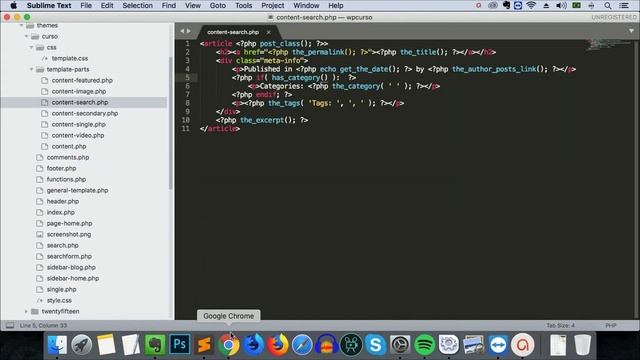Click the volume icon in menu bar
640x360 pixels.
(x=561, y=5)
